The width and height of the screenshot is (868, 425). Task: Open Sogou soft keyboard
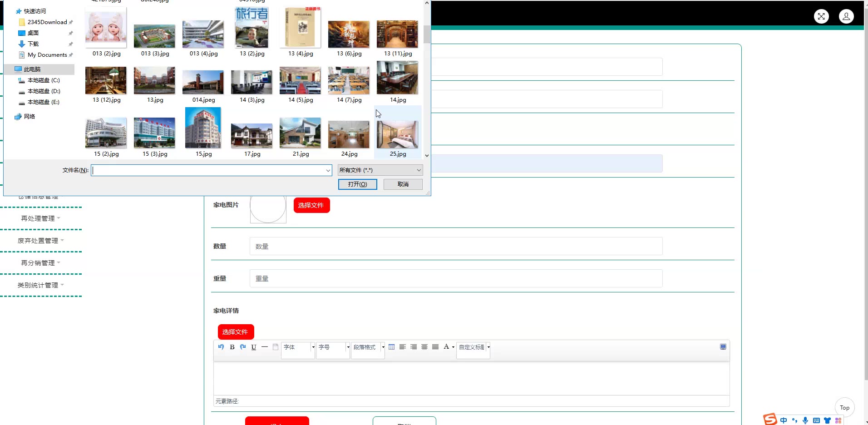pyautogui.click(x=816, y=420)
